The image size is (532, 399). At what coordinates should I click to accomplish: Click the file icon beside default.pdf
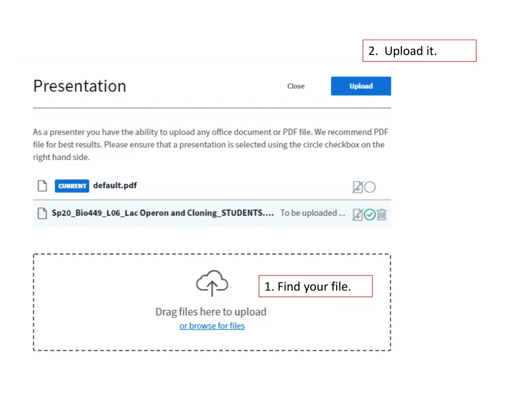[42, 186]
